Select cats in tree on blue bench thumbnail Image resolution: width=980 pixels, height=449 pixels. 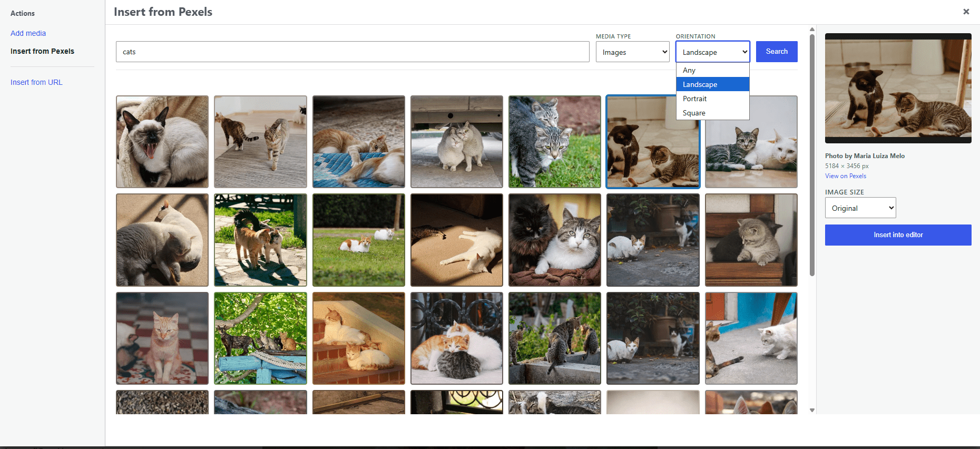tap(260, 338)
